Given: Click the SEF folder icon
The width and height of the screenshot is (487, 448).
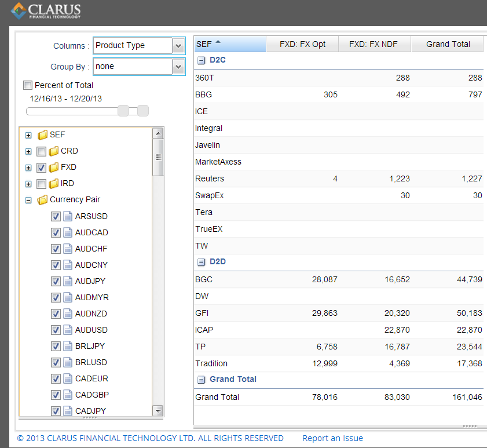Looking at the screenshot, I should [x=42, y=135].
